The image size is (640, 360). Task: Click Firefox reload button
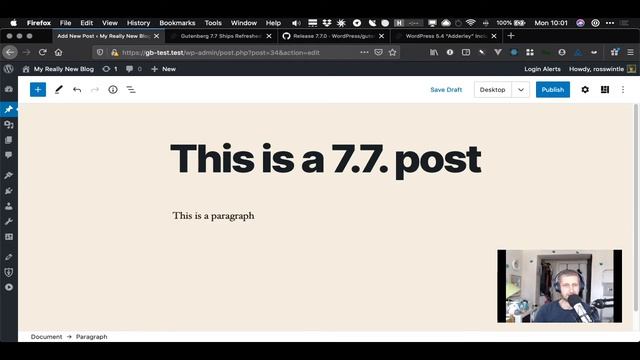[x=42, y=52]
